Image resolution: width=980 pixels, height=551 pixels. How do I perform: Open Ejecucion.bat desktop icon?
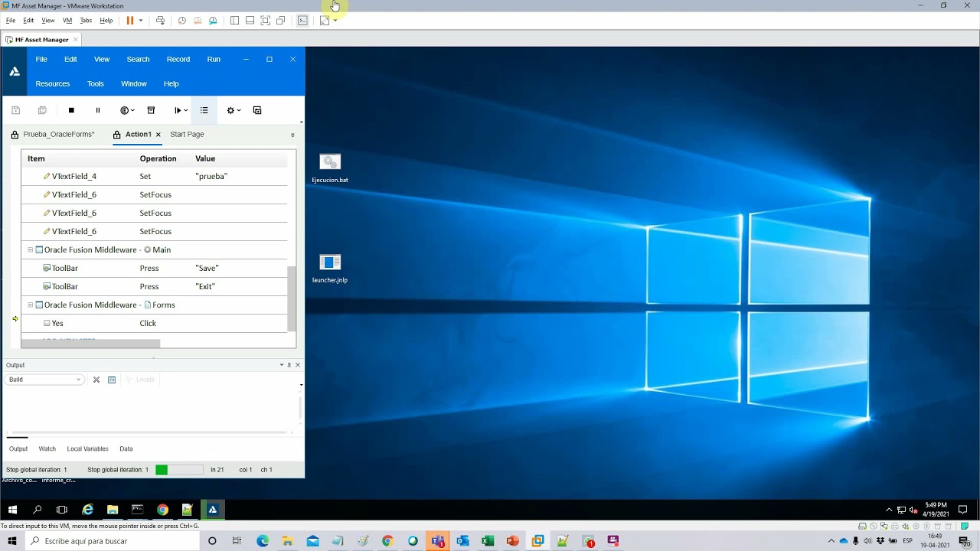330,168
